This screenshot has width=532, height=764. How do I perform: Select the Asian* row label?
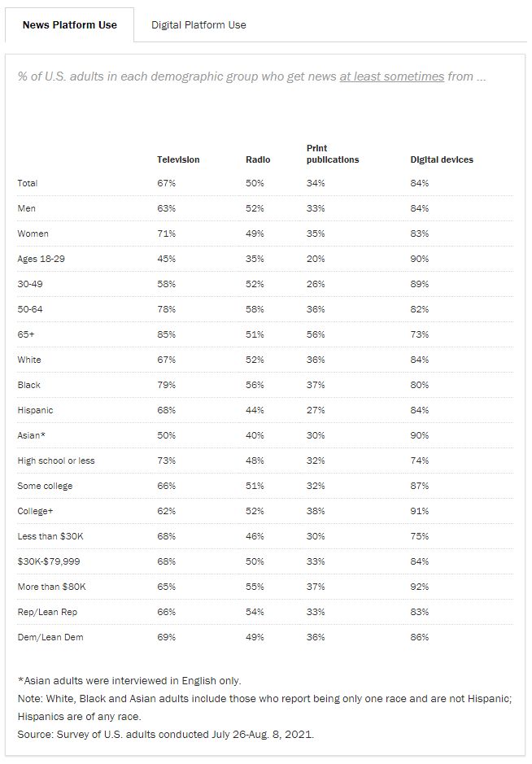point(32,435)
